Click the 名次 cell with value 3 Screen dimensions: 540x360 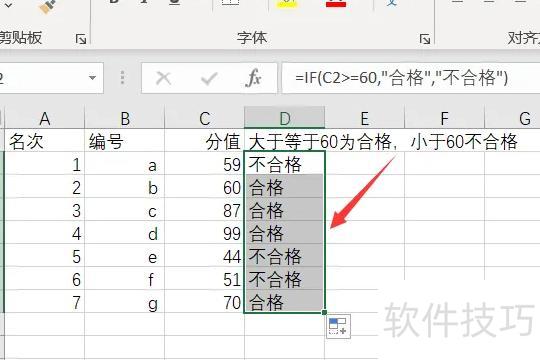point(44,209)
